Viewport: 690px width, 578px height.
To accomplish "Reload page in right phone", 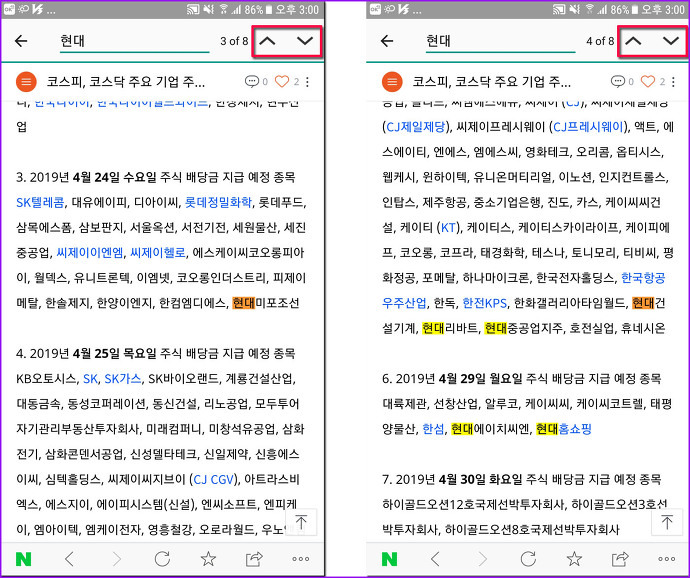I will [x=528, y=559].
